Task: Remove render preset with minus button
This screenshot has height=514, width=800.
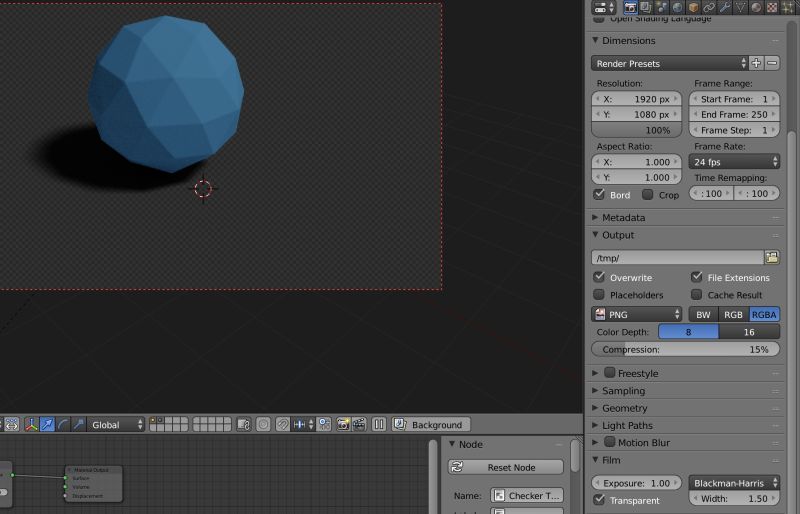Action: 772,63
